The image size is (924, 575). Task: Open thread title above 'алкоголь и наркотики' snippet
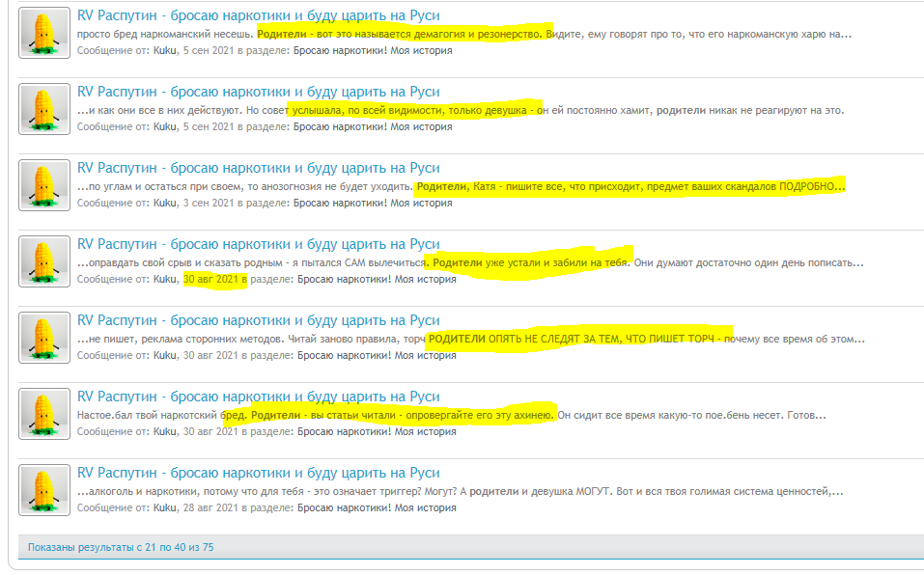[x=258, y=473]
